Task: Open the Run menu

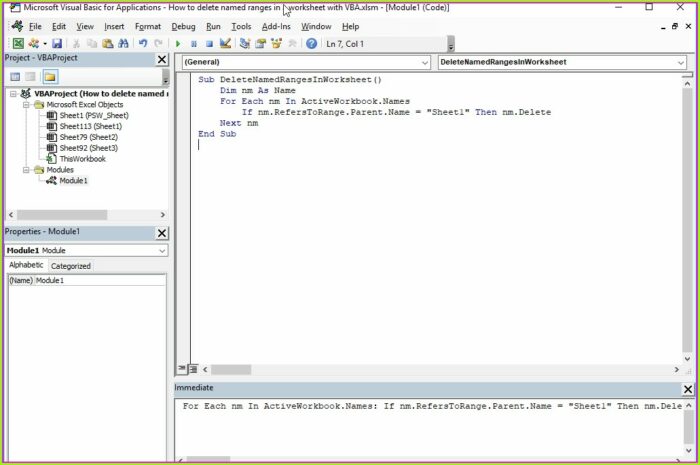Action: click(x=213, y=27)
